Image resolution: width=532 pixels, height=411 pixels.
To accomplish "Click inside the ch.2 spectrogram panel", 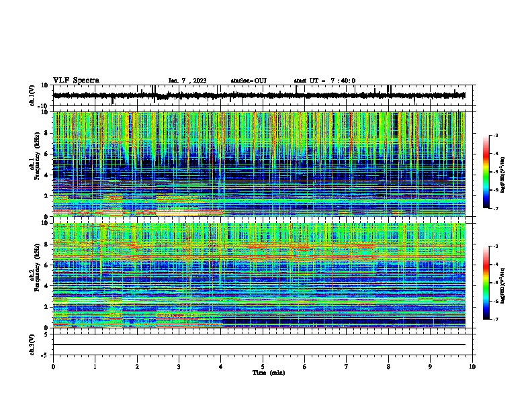I will click(x=259, y=275).
